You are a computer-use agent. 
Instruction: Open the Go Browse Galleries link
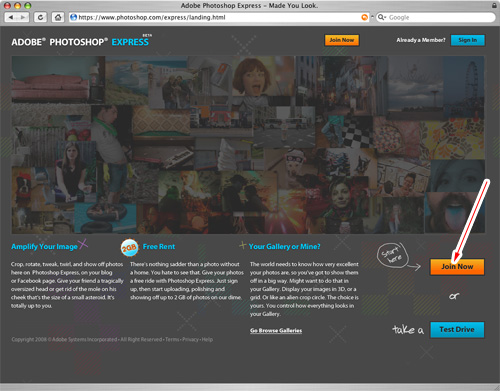tap(276, 331)
